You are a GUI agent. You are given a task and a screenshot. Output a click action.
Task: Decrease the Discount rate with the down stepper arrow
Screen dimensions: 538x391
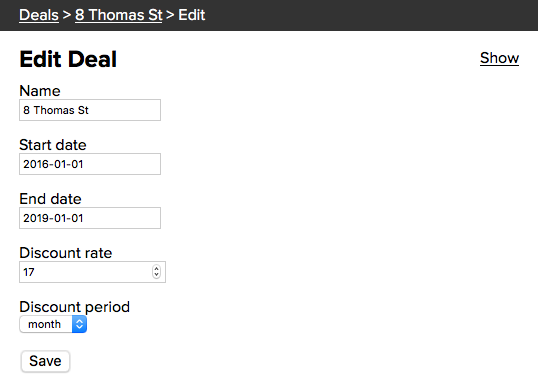point(156,275)
